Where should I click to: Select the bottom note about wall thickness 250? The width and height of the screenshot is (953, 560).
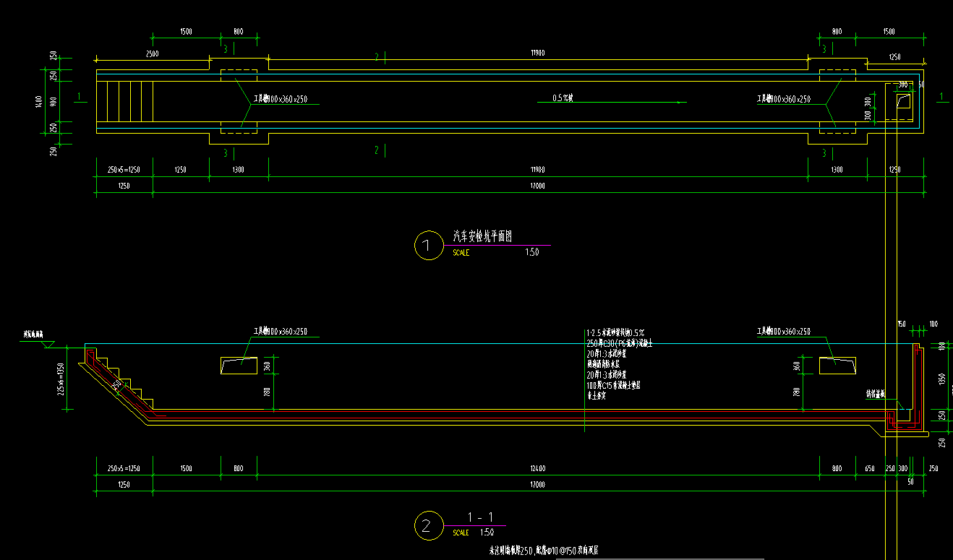(544, 551)
